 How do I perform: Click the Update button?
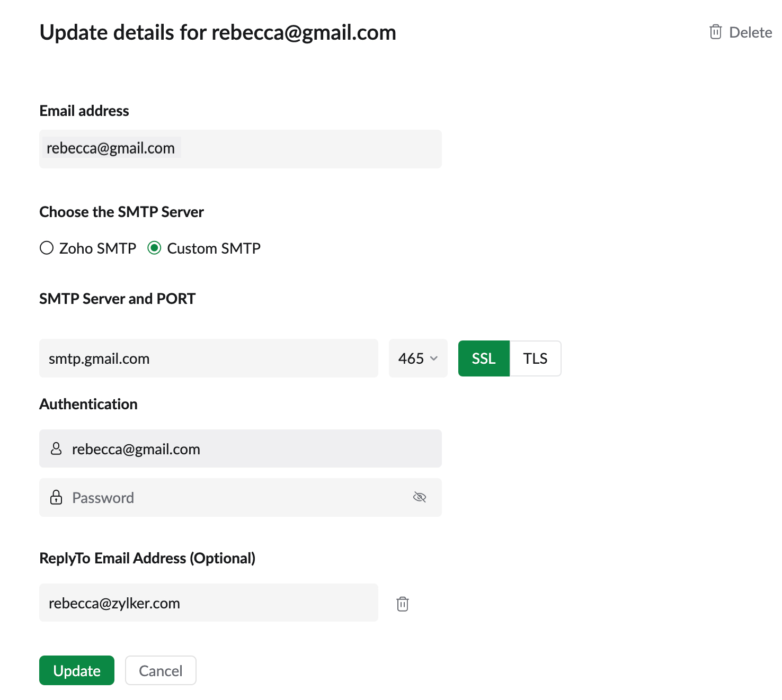click(77, 670)
